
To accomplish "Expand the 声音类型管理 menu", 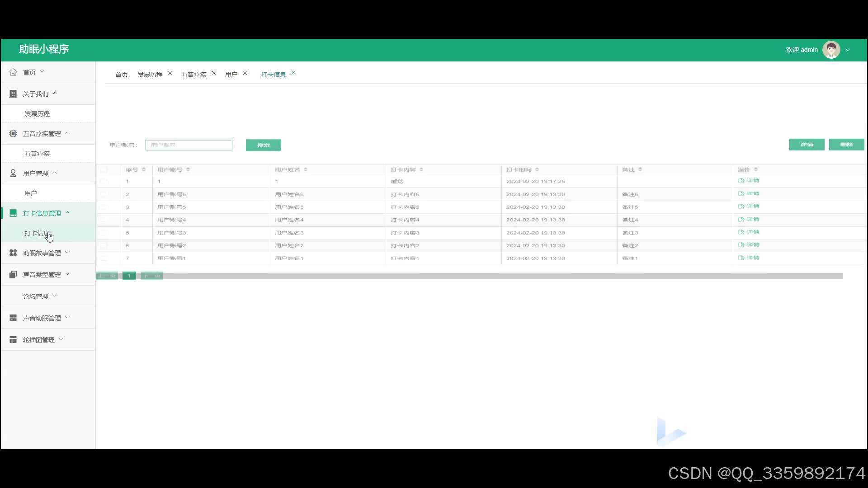I will 67,274.
